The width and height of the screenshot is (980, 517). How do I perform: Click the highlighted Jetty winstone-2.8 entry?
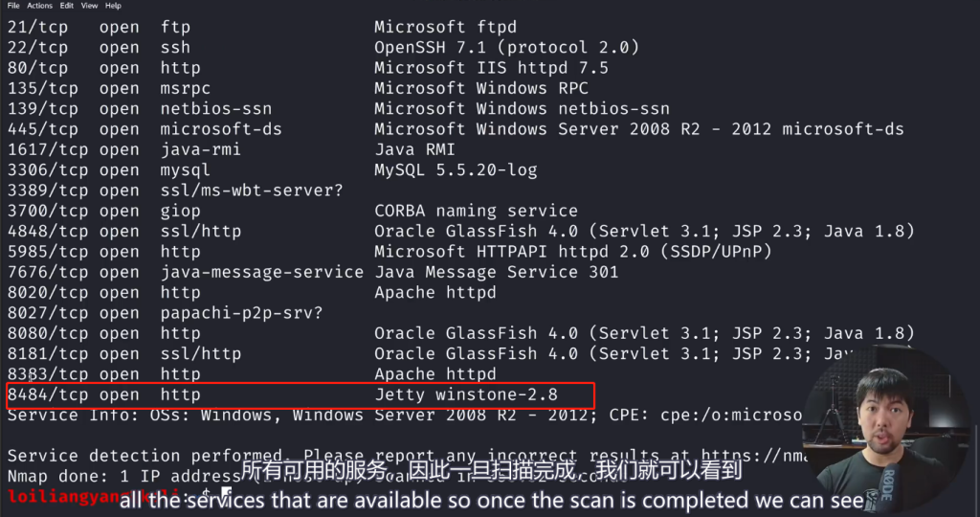pos(465,394)
